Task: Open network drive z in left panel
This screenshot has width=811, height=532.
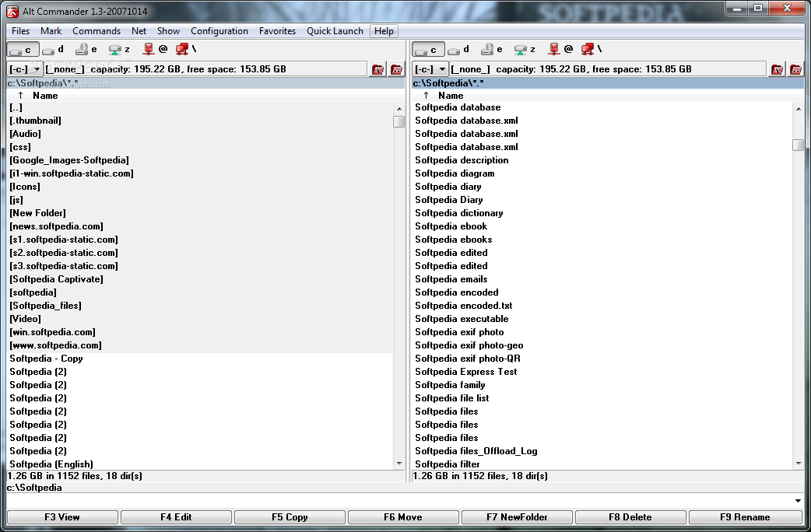Action: pyautogui.click(x=120, y=50)
